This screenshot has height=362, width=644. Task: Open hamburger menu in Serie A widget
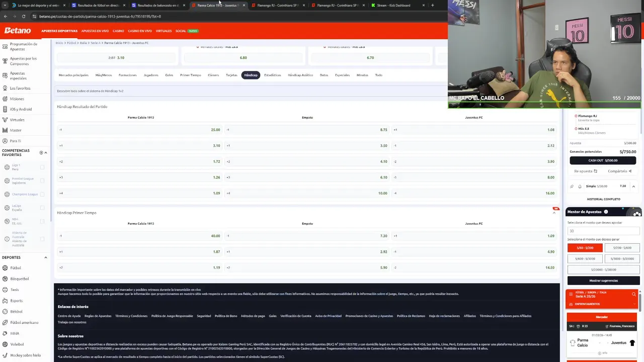pyautogui.click(x=572, y=294)
